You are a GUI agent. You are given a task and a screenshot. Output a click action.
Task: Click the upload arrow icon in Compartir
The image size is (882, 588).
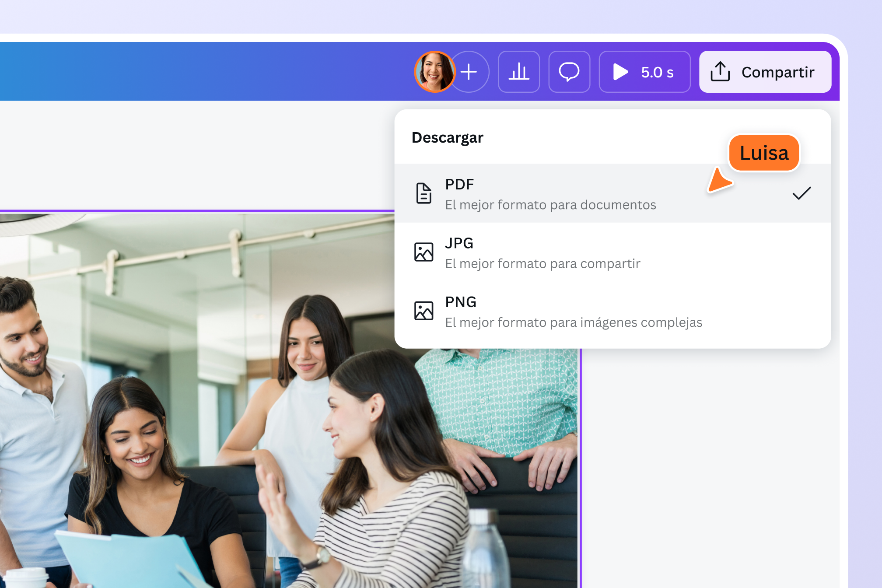pyautogui.click(x=720, y=72)
